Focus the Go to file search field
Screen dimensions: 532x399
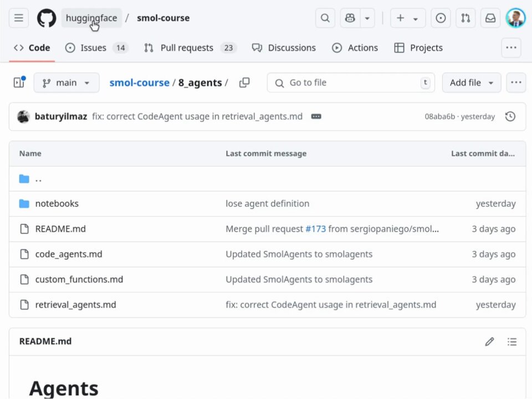click(351, 83)
